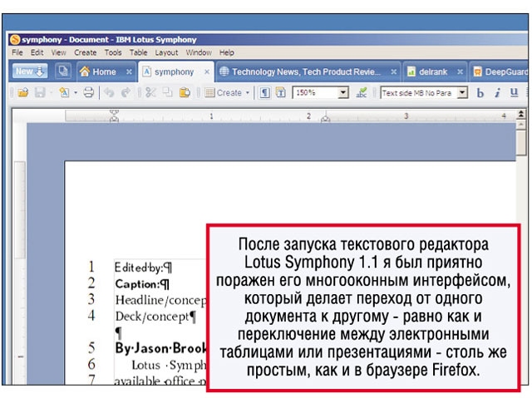Viewport: 532px width, 398px height.
Task: Open the Layout menu
Action: click(166, 52)
